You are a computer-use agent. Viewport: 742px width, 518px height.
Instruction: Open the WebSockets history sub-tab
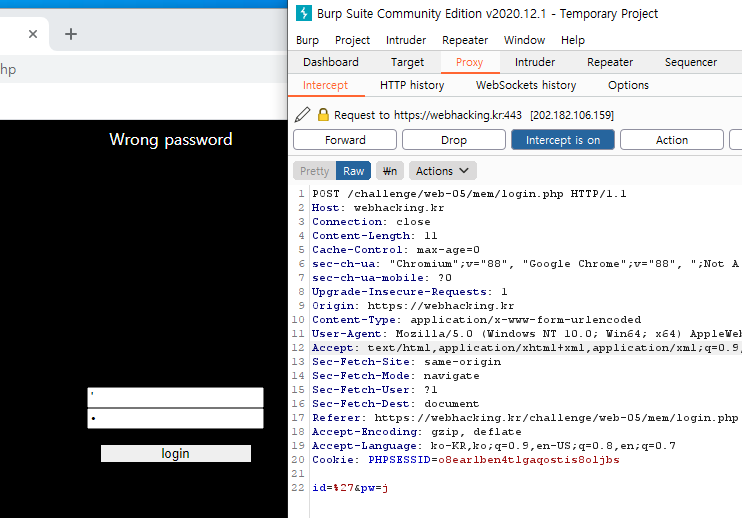526,85
